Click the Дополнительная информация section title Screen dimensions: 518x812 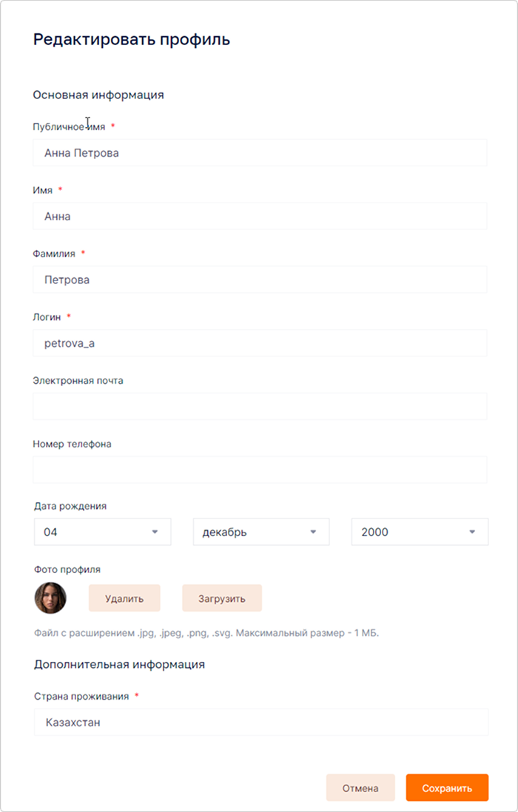pos(120,664)
